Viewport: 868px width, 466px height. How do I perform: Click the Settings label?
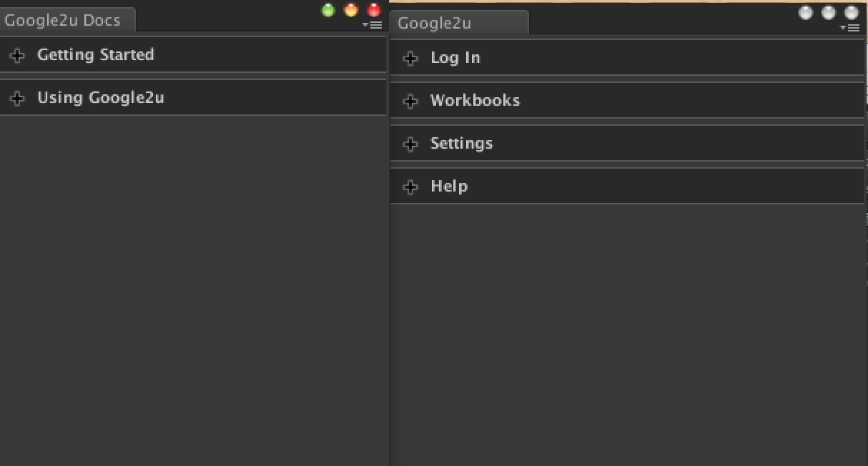462,144
